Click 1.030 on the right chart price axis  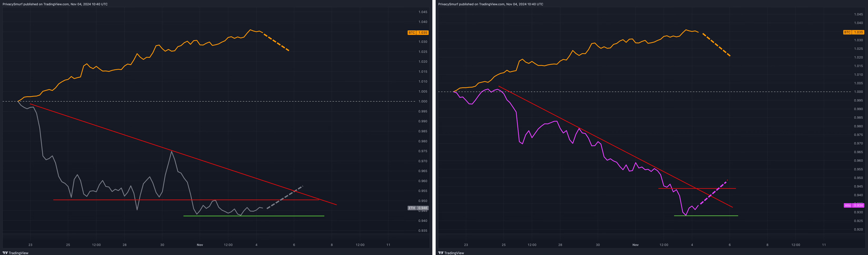pyautogui.click(x=858, y=40)
